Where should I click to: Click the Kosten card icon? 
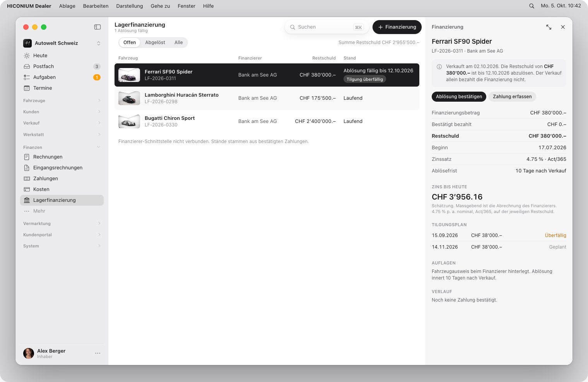coord(27,189)
